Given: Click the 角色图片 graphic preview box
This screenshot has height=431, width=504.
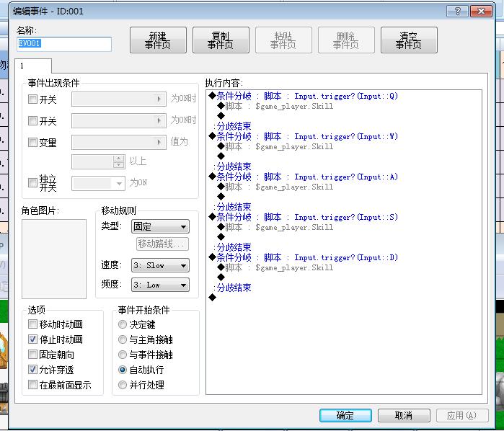Looking at the screenshot, I should [x=54, y=259].
